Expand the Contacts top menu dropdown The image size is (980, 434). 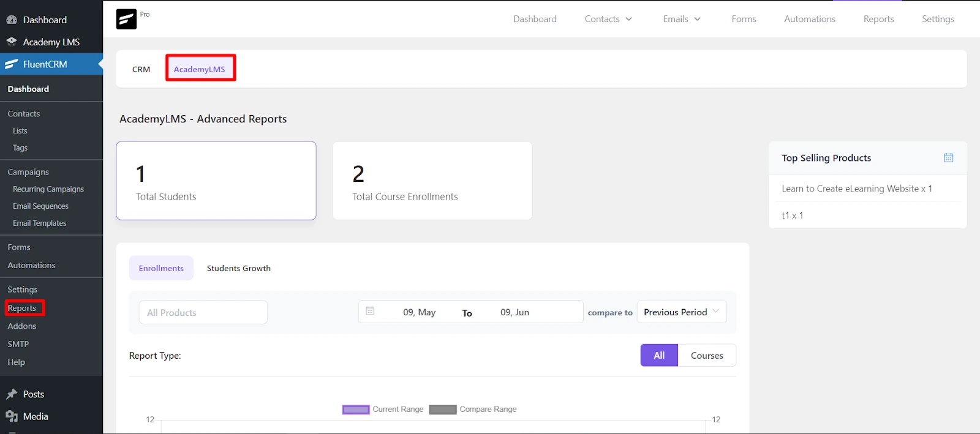[608, 19]
